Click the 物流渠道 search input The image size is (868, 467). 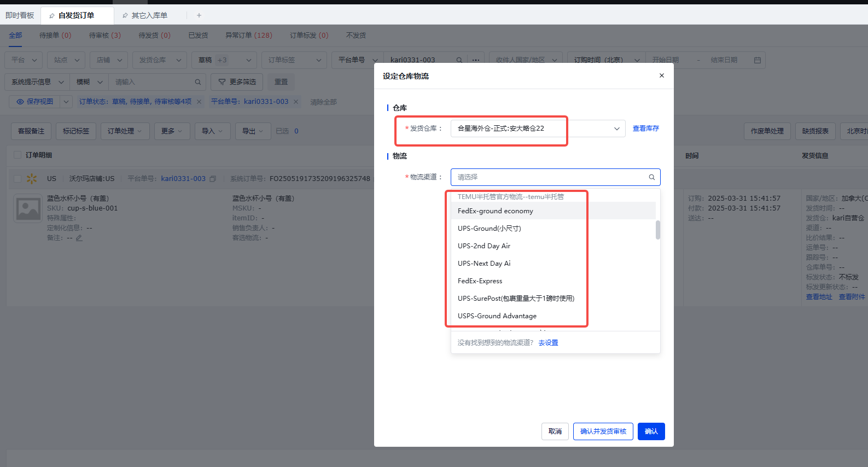[556, 177]
